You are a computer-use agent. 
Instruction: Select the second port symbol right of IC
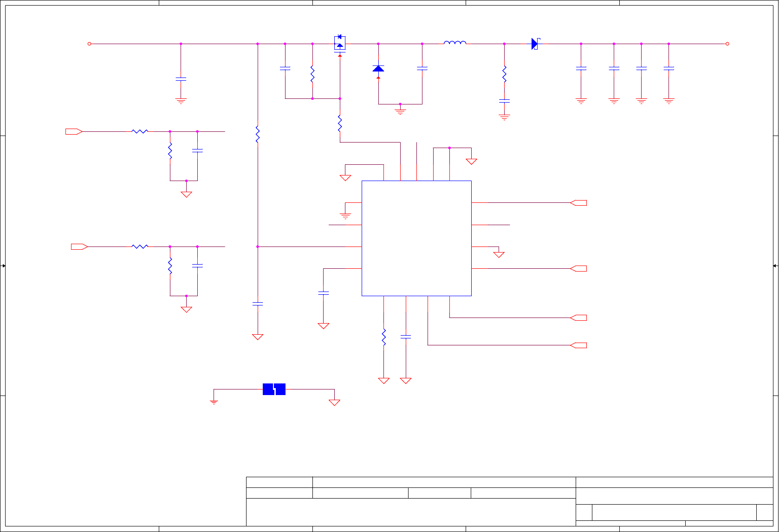(578, 269)
